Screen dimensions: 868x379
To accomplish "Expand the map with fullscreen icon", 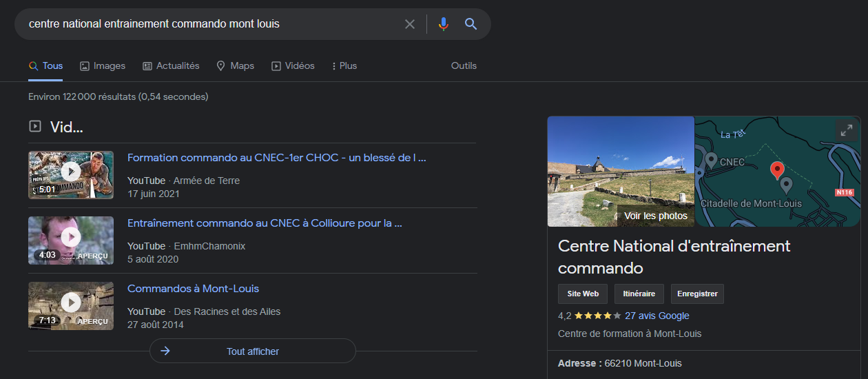I will [845, 130].
